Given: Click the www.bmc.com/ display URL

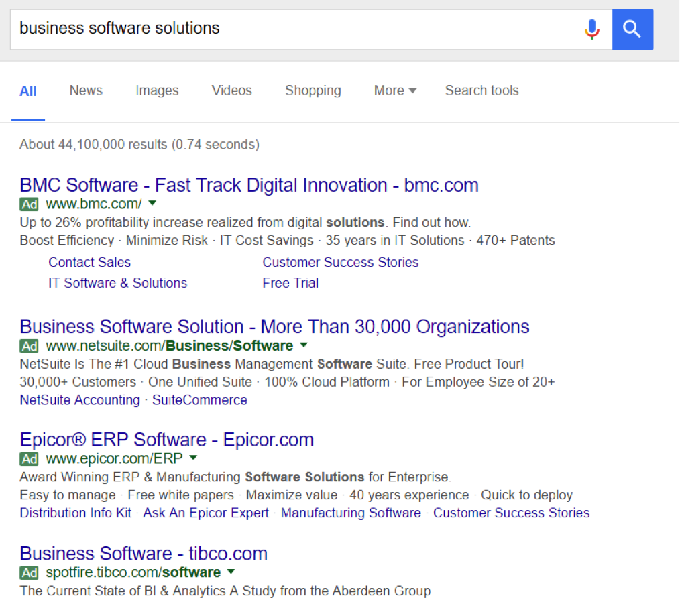Looking at the screenshot, I should point(94,204).
